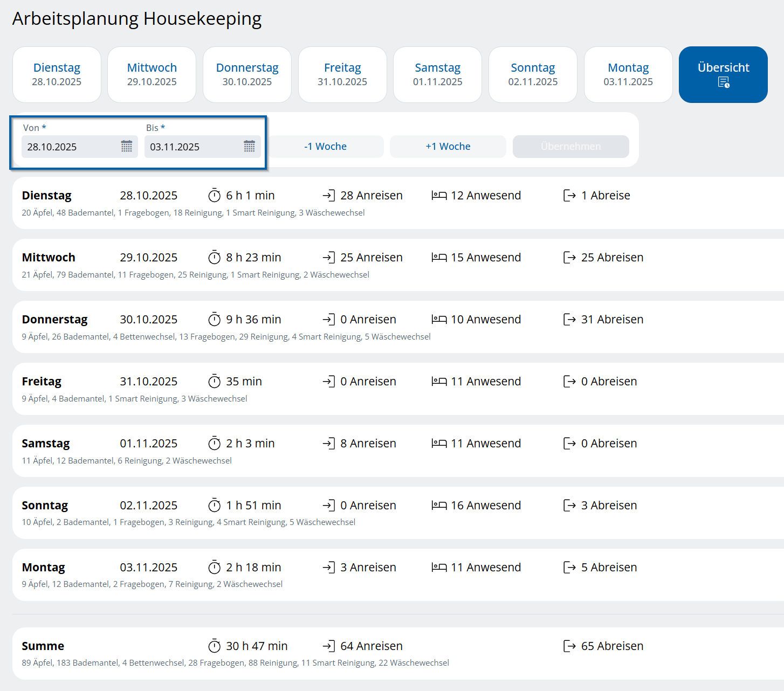Image resolution: width=784 pixels, height=691 pixels.
Task: Select the Sonntag 02.11.2025 tab
Action: 533,74
